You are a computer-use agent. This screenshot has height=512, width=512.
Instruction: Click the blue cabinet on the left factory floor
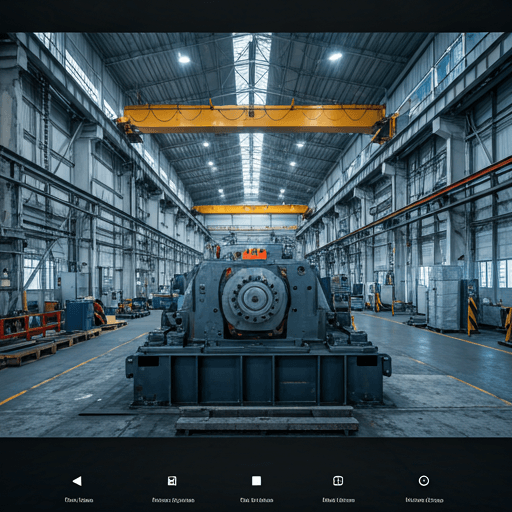point(79,315)
